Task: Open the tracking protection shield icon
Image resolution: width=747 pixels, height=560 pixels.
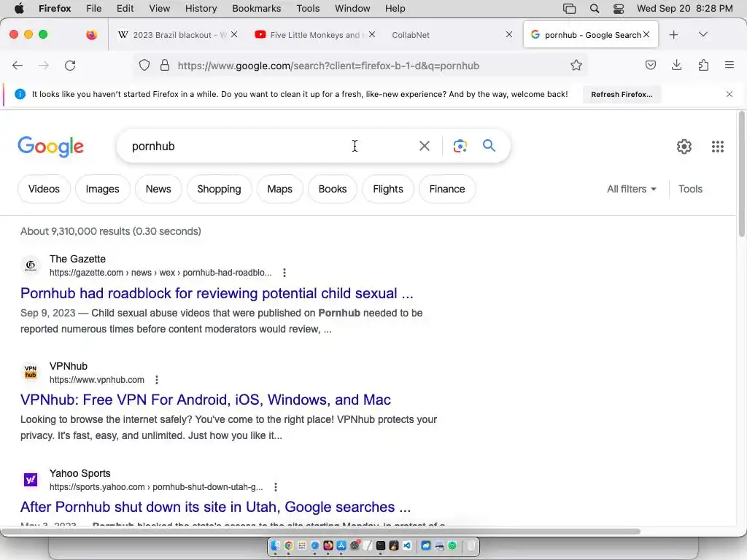Action: pyautogui.click(x=144, y=65)
